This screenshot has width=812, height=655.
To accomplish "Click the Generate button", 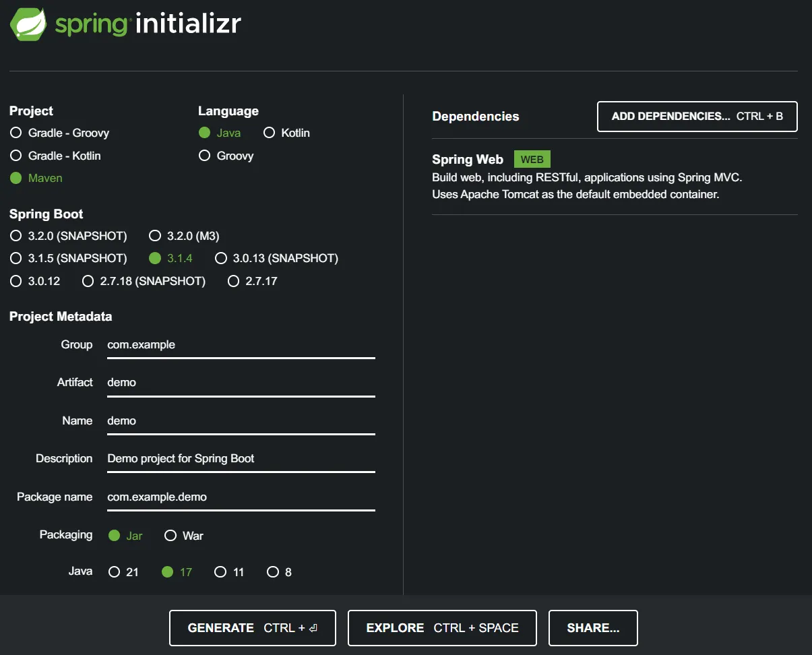I will [252, 627].
